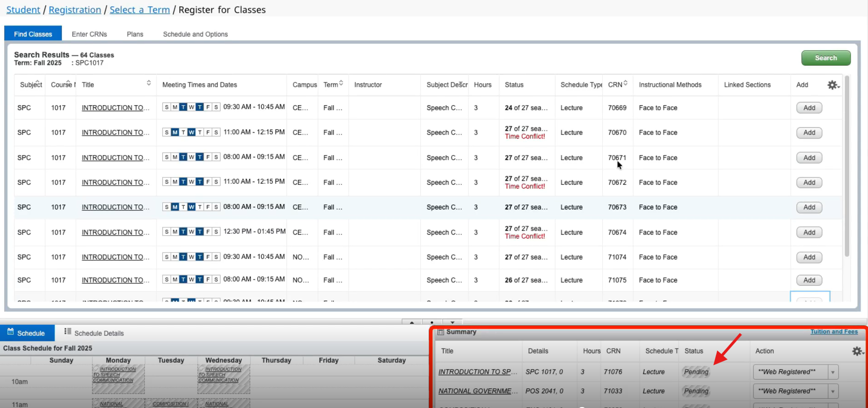Sort by Term column arrows
The width and height of the screenshot is (868, 408).
(x=341, y=83)
